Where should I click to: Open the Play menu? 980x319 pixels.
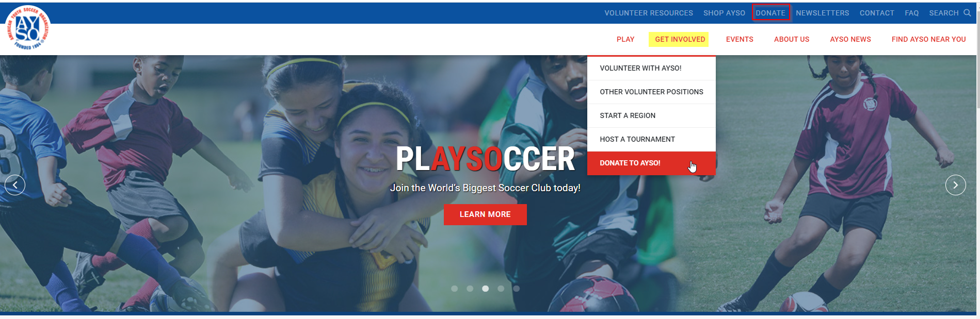[625, 39]
